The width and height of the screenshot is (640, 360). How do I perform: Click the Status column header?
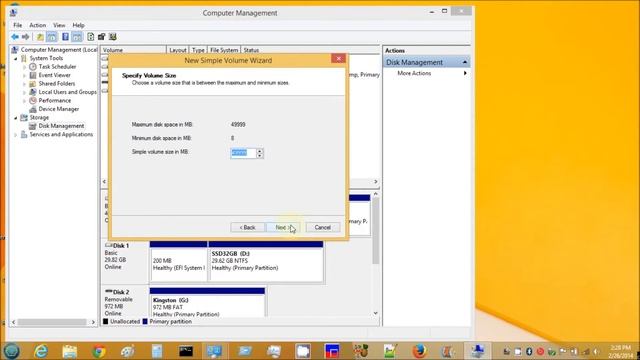click(x=251, y=50)
